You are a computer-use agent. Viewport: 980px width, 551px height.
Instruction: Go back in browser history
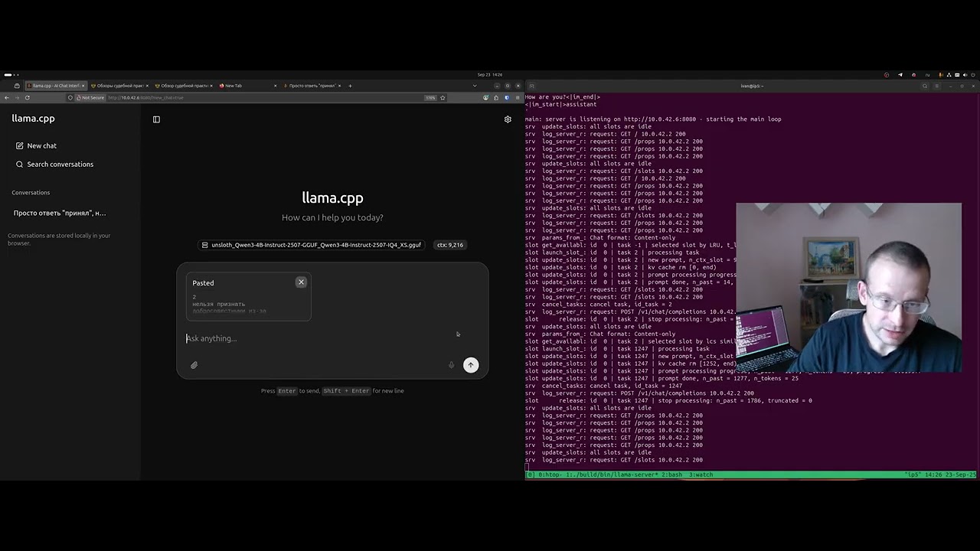click(x=7, y=98)
